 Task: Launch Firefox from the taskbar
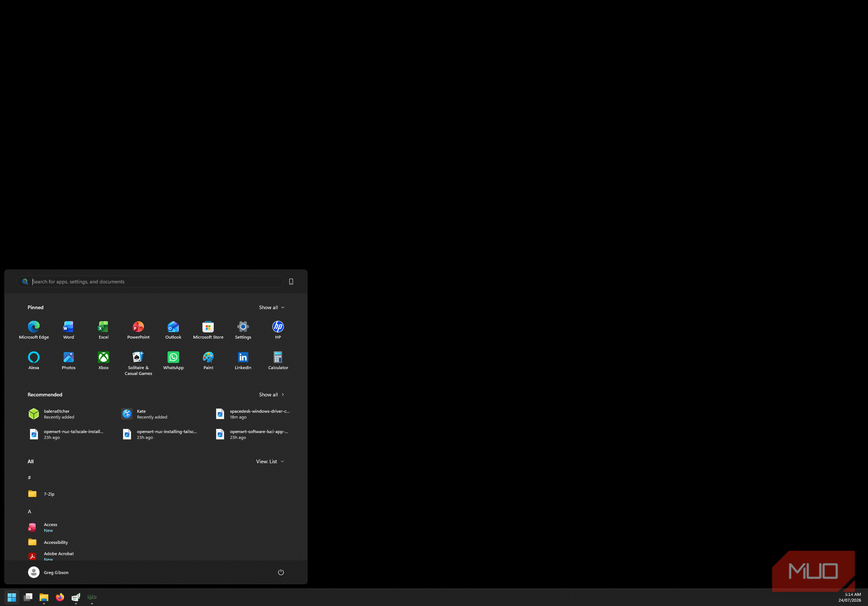coord(60,597)
